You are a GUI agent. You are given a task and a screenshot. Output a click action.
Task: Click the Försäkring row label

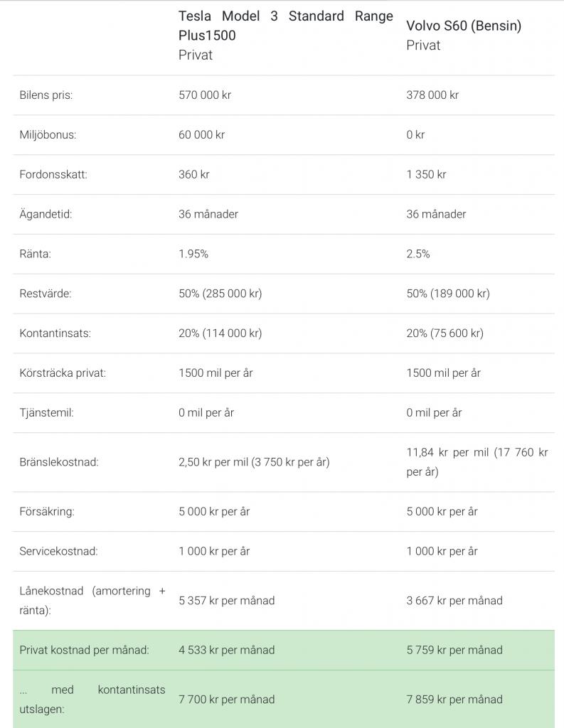coord(47,512)
